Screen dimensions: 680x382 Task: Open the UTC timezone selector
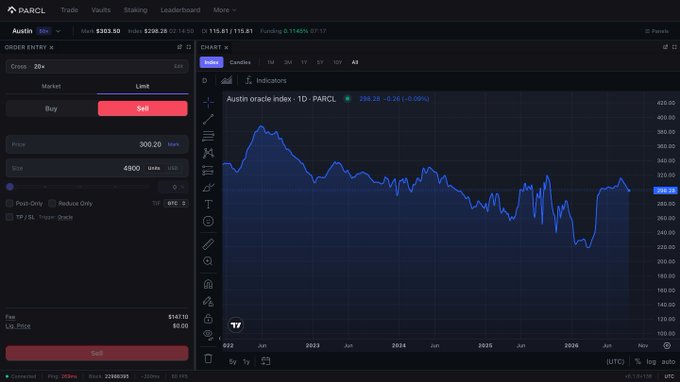pos(615,361)
